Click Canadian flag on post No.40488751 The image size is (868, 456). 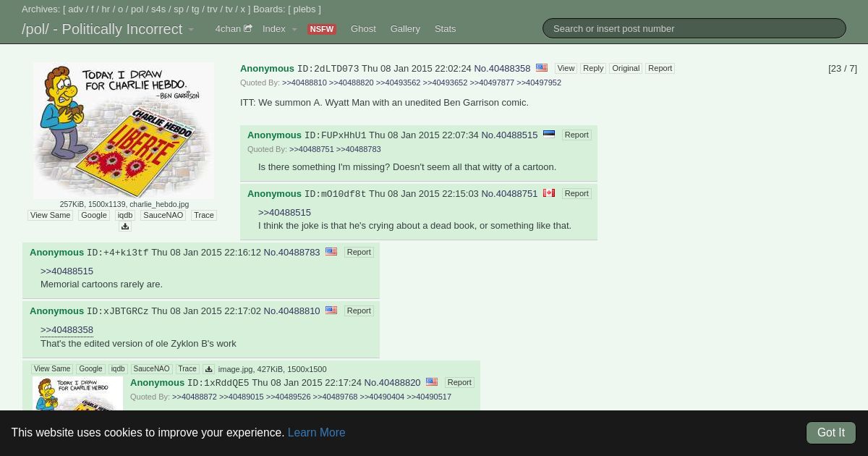[x=549, y=193]
